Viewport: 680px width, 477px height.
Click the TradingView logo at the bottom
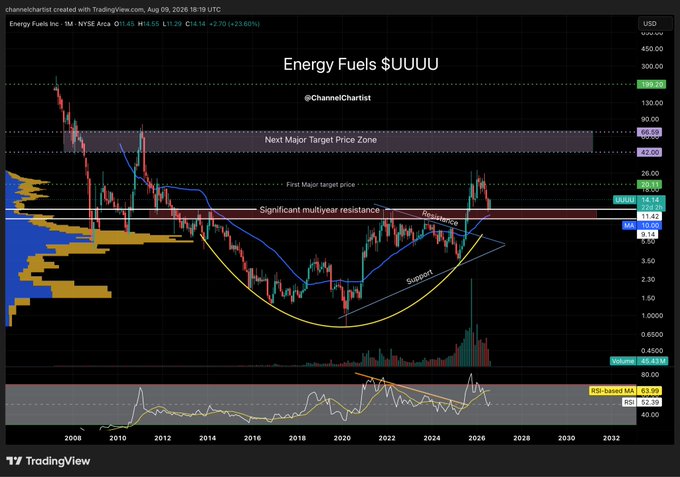(48, 461)
